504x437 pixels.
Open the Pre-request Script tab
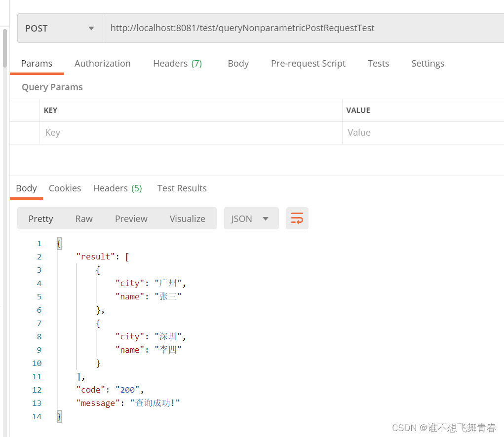(x=308, y=64)
